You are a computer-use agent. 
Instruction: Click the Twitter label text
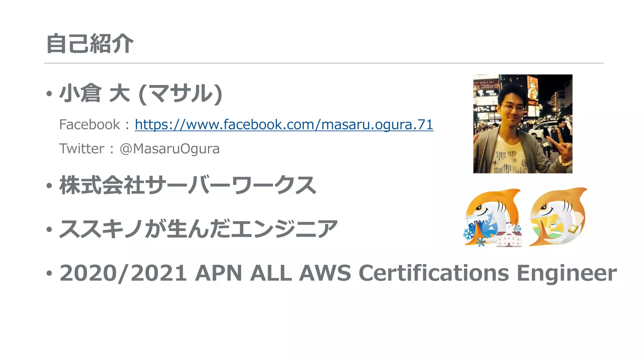[x=82, y=149]
